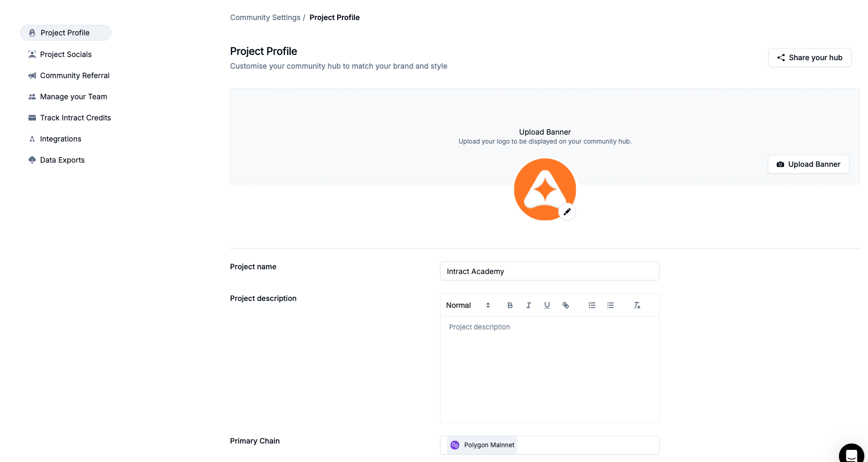Click the pencil edit icon on logo
Viewport: 868px width, 462px height.
(x=567, y=212)
